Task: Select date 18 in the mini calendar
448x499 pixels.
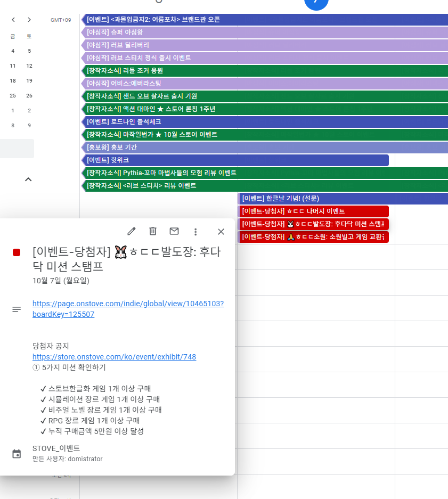Action: click(13, 81)
